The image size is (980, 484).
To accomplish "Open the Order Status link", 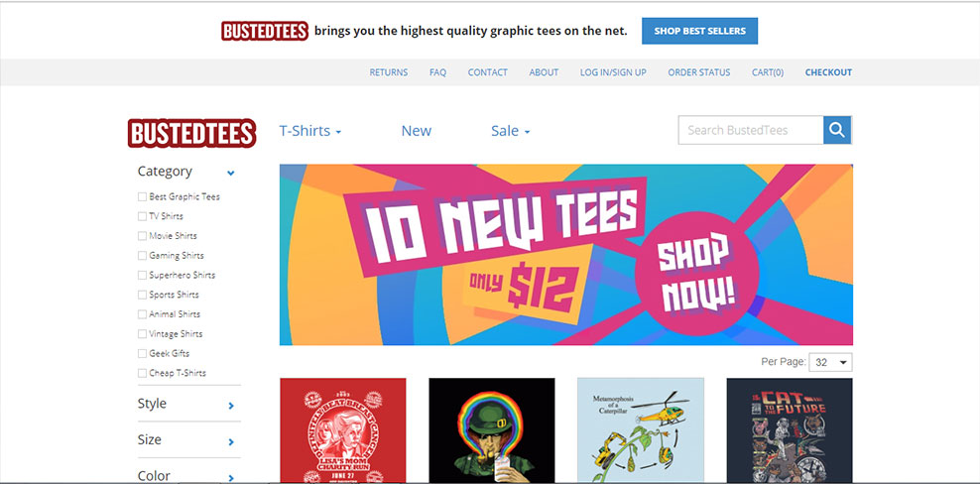I will pos(698,72).
